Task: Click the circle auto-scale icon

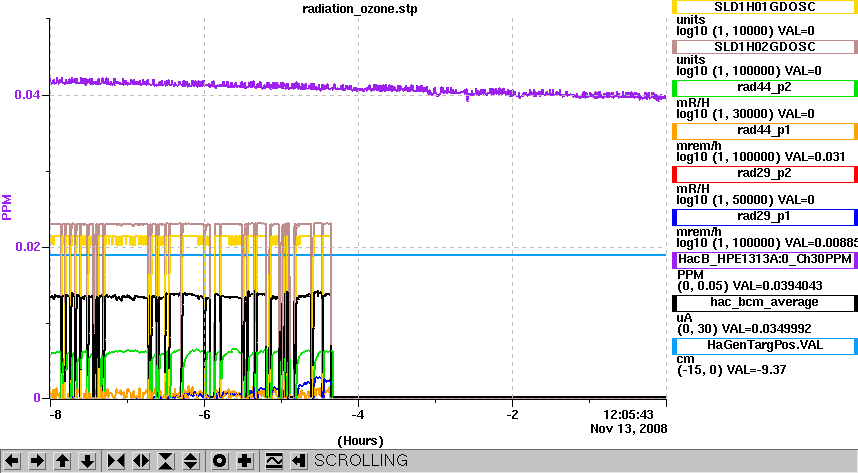Action: pyautogui.click(x=219, y=461)
